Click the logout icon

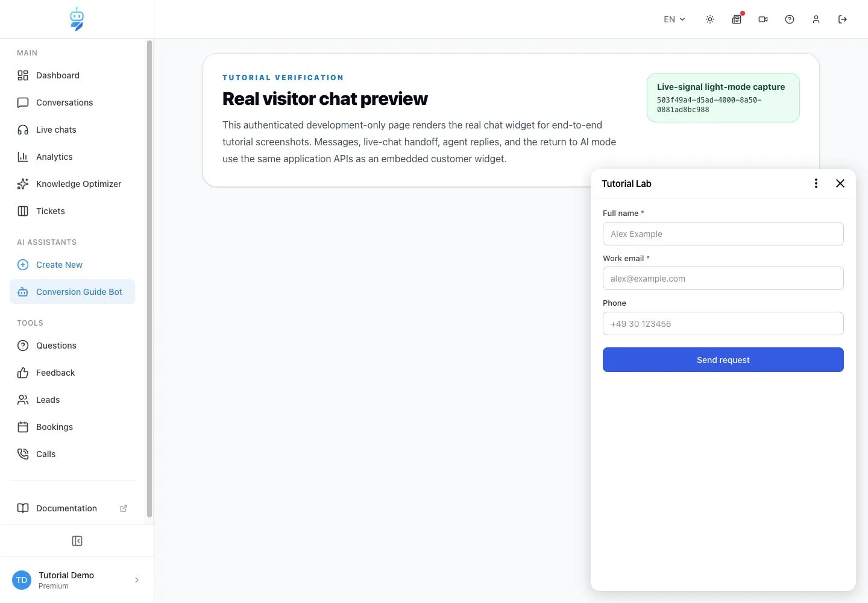843,19
